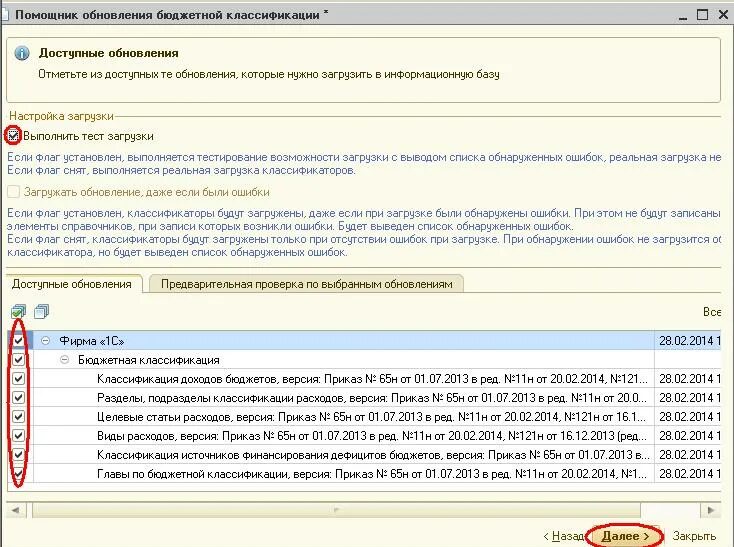This screenshot has width=734, height=547.
Task: Uncheck the Фирма «1С» row checkbox
Action: pos(18,341)
